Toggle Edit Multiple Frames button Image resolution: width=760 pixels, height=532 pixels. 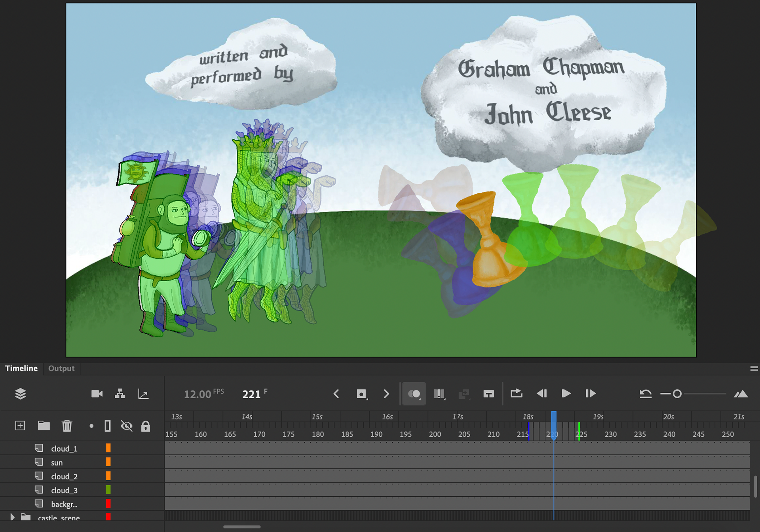pyautogui.click(x=439, y=394)
